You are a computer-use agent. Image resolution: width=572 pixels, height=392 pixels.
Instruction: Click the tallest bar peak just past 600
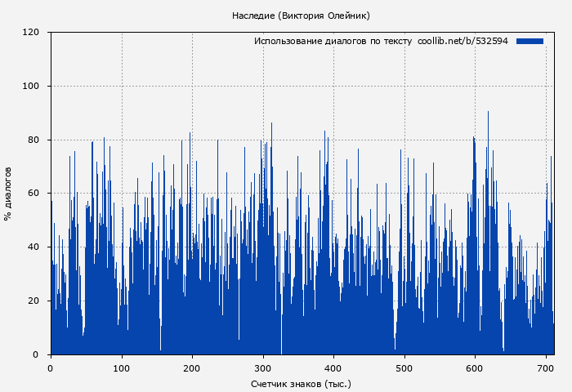[488, 114]
